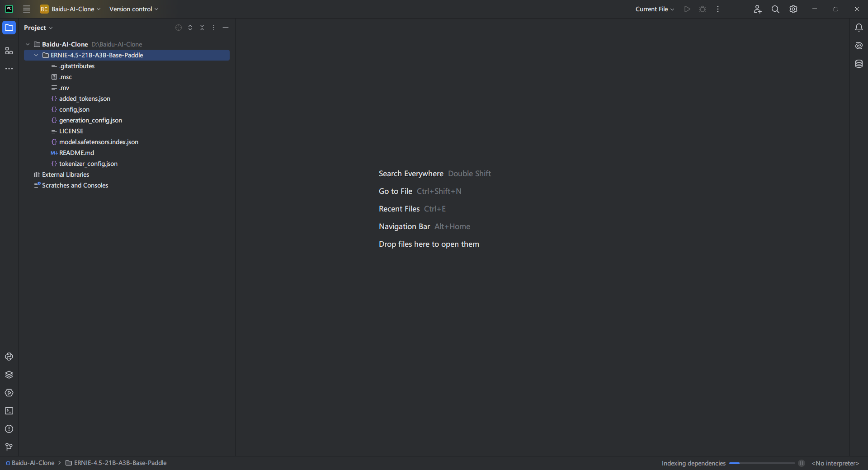Click the No interpreter status widget
868x470 pixels.
click(x=835, y=463)
